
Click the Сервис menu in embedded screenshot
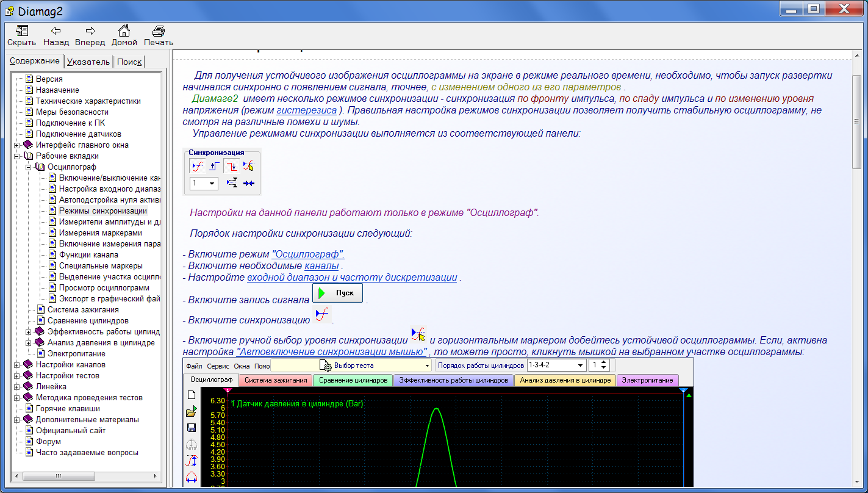pyautogui.click(x=218, y=366)
